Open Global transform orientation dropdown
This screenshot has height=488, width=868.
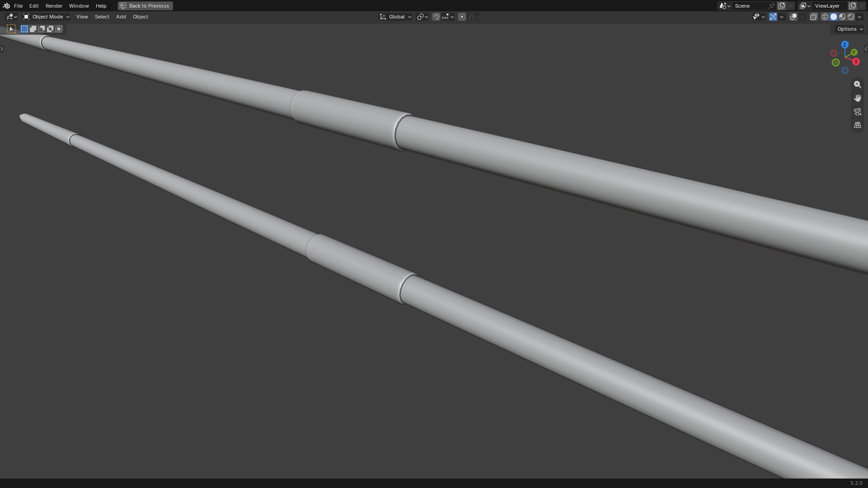(x=395, y=17)
